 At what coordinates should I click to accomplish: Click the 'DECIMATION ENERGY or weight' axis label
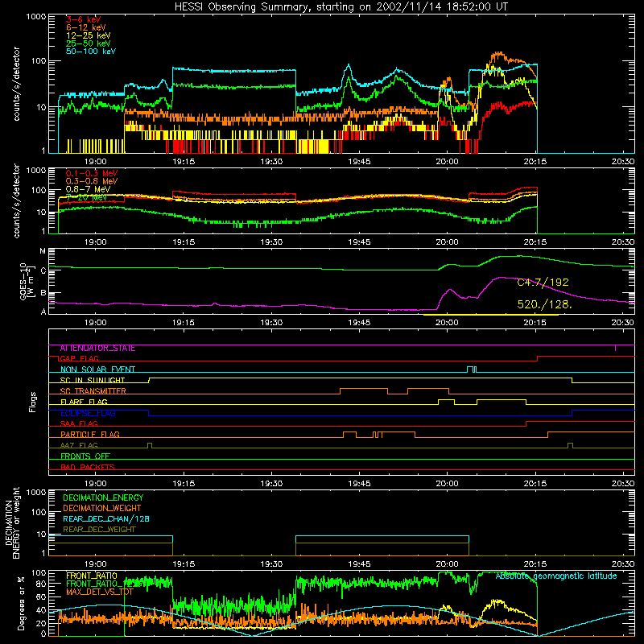[x=12, y=522]
